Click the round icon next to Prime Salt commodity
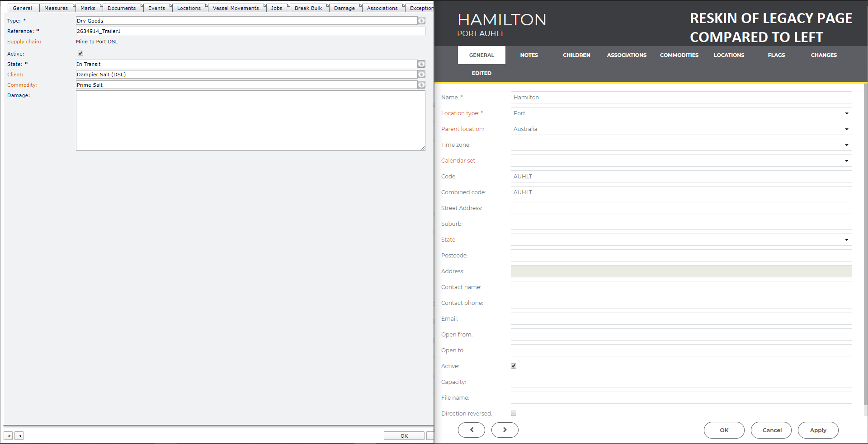Image resolution: width=868 pixels, height=444 pixels. [421, 85]
